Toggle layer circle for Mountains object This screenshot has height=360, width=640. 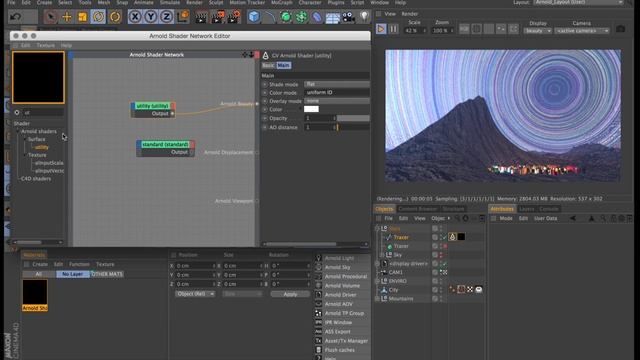(435, 299)
